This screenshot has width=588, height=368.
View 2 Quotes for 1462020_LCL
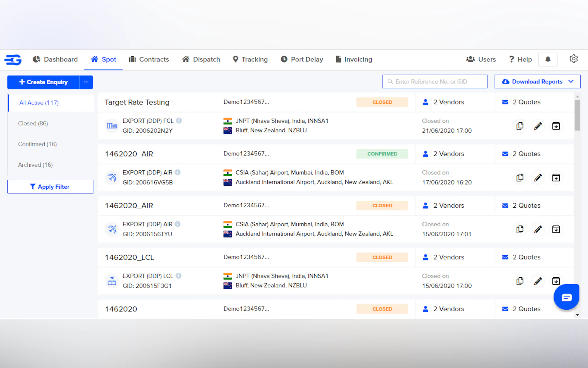[521, 257]
